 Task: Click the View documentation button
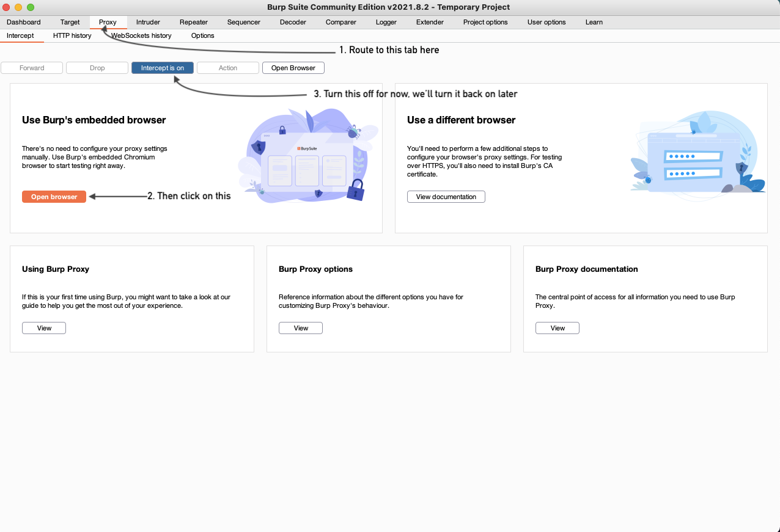[x=446, y=197]
